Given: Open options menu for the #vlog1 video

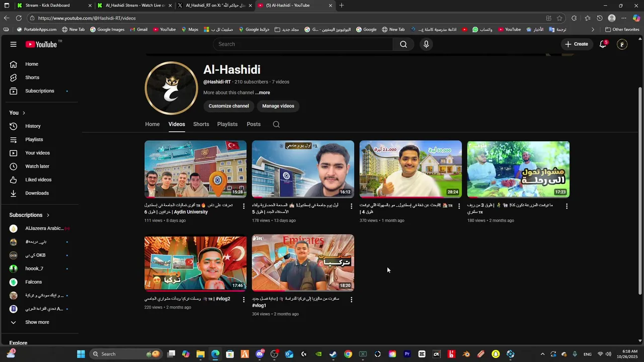Looking at the screenshot, I should click(x=351, y=300).
